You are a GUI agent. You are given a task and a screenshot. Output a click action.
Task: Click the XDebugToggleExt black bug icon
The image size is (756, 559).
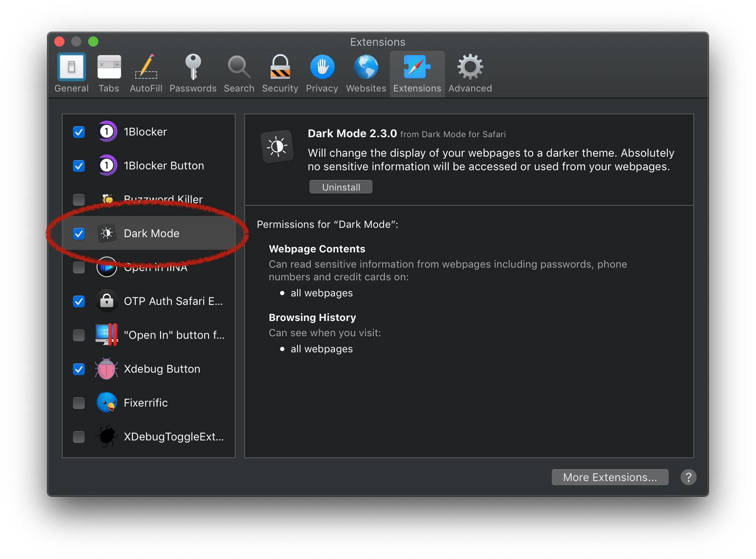point(107,436)
